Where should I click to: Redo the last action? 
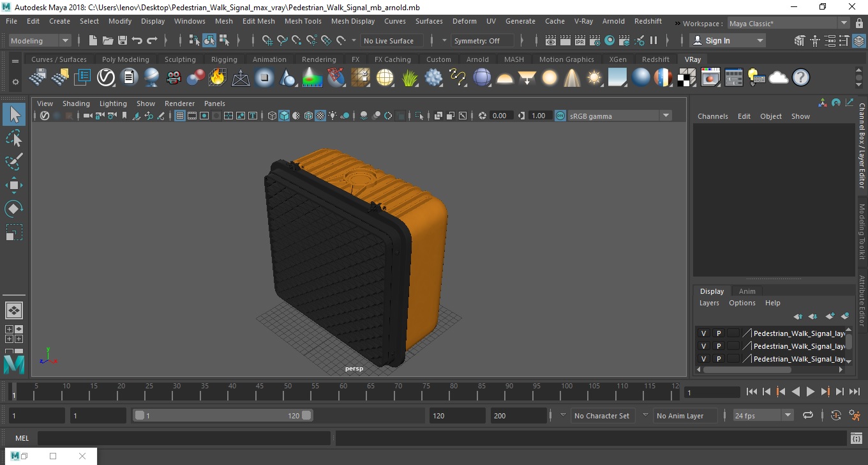point(152,40)
